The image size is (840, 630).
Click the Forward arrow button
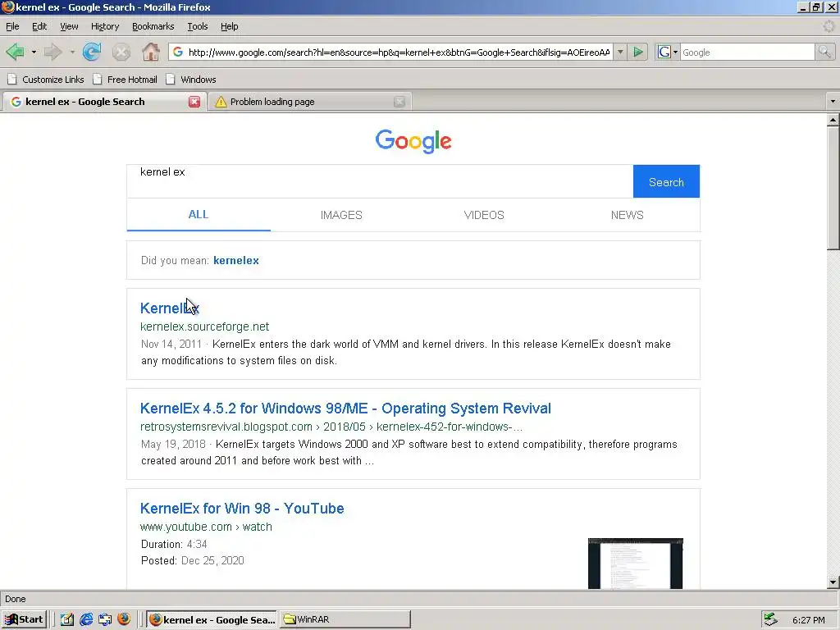tap(53, 52)
